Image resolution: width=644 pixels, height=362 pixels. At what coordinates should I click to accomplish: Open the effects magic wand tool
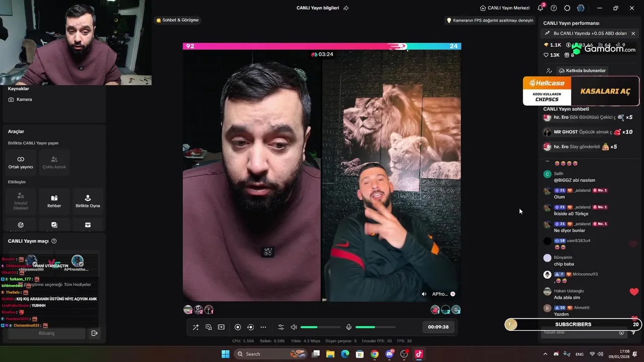tap(196, 327)
